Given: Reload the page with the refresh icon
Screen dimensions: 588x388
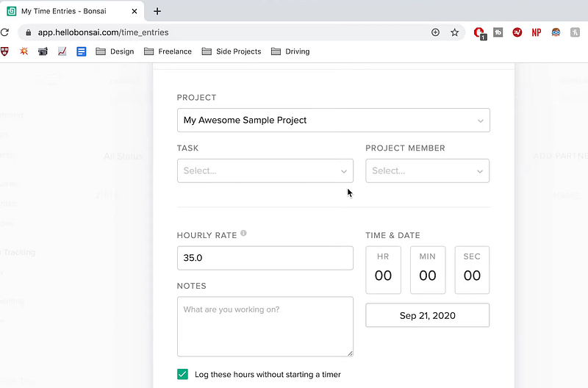Looking at the screenshot, I should (5, 32).
